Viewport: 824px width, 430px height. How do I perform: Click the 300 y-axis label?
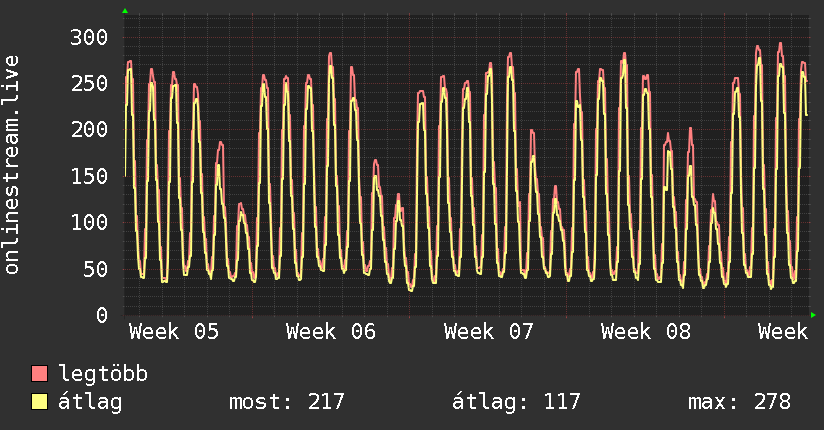88,38
